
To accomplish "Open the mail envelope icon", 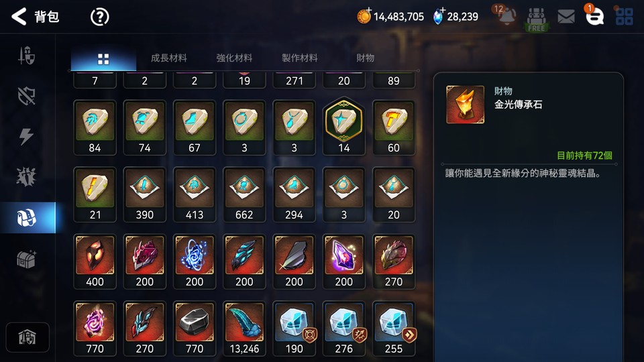I will [566, 16].
